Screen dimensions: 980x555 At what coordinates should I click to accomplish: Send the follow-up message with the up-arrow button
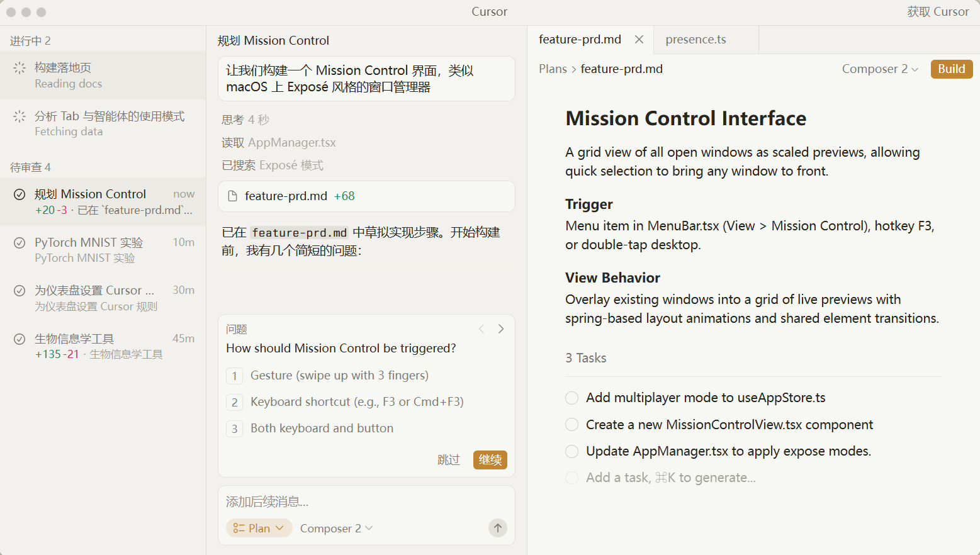coord(498,528)
